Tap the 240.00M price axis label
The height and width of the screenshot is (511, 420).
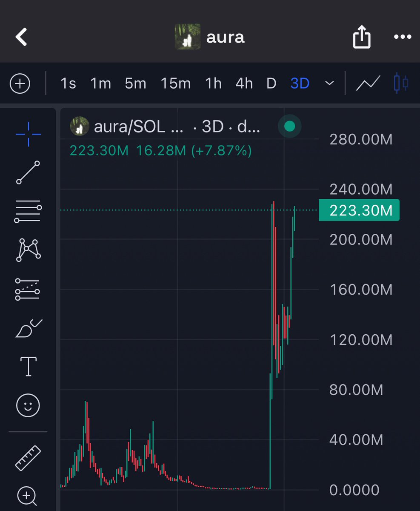pos(361,189)
